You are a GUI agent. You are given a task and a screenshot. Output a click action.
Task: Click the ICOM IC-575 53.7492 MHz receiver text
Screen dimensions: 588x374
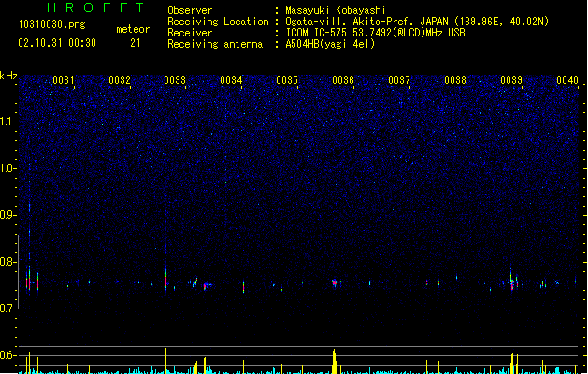click(x=375, y=33)
